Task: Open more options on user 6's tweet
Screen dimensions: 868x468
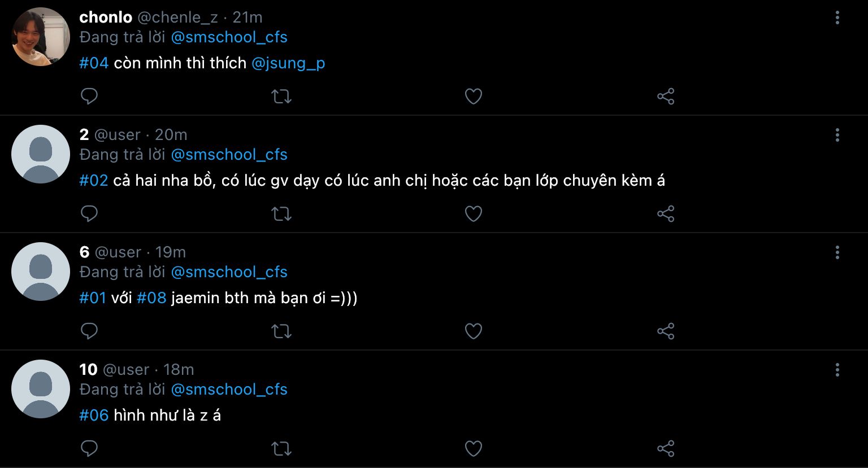Action: 837,252
